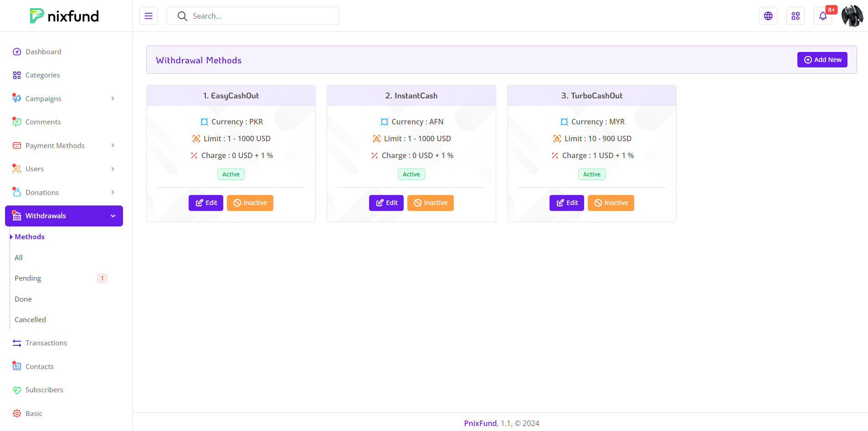
Task: Open the language globe icon
Action: (x=768, y=16)
